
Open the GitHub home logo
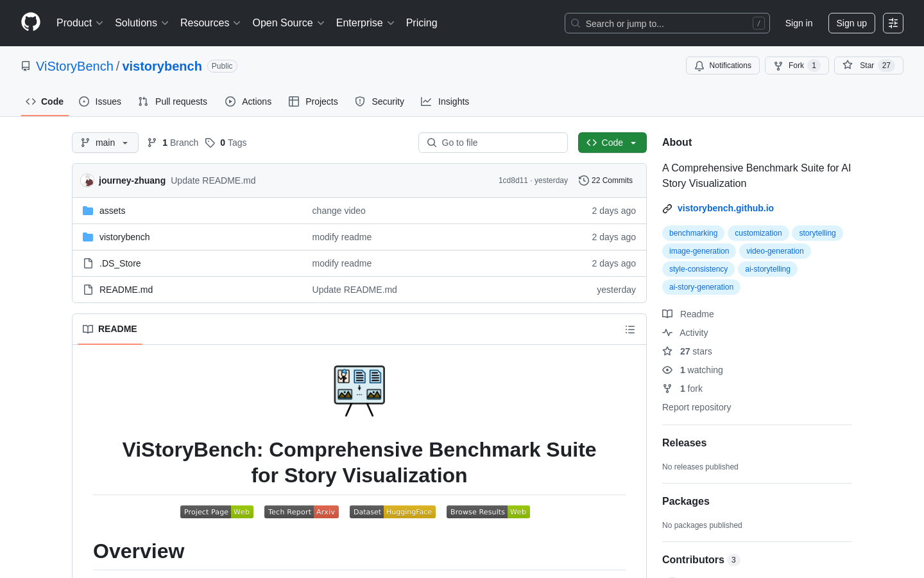[x=31, y=22]
